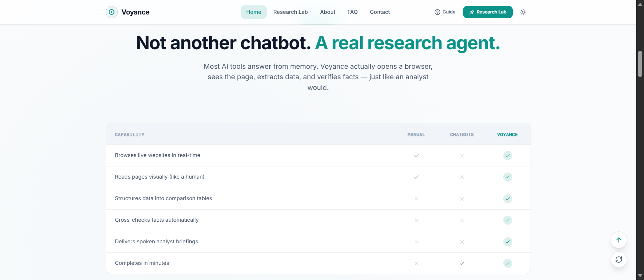This screenshot has width=644, height=280.
Task: Click the circular refresh arrows button
Action: tap(619, 259)
